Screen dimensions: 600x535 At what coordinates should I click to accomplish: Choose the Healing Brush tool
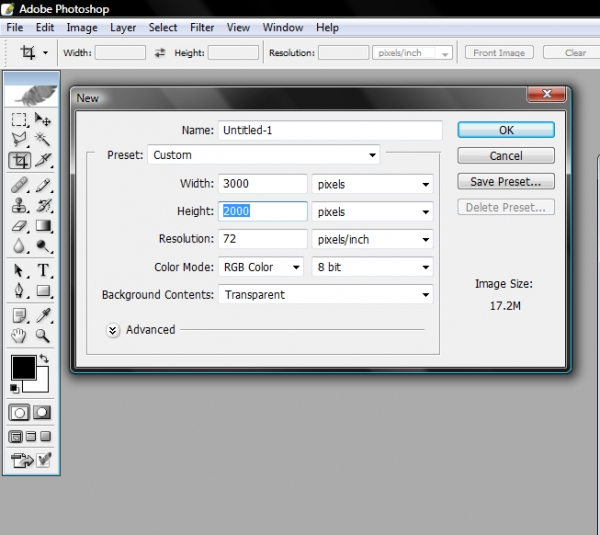[19, 185]
